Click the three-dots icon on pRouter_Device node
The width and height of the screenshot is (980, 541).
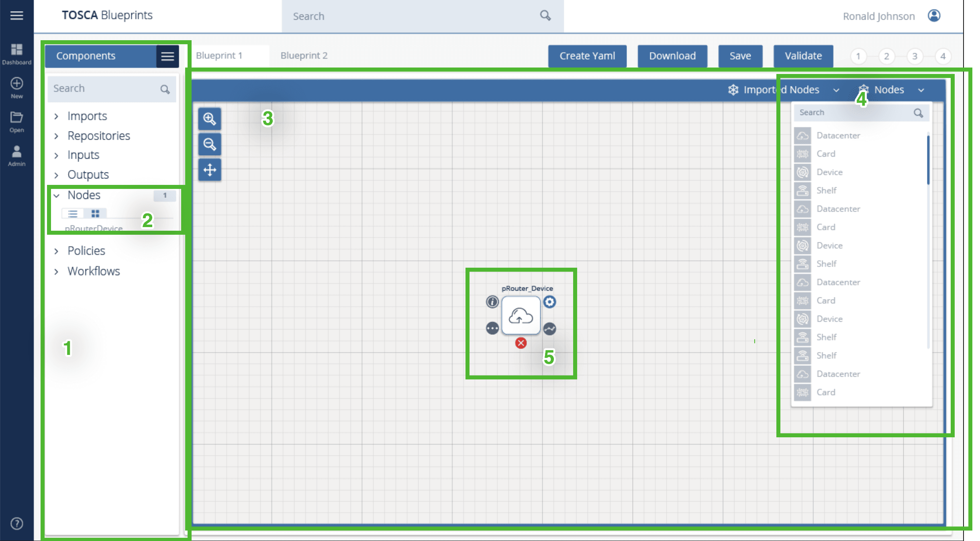492,328
